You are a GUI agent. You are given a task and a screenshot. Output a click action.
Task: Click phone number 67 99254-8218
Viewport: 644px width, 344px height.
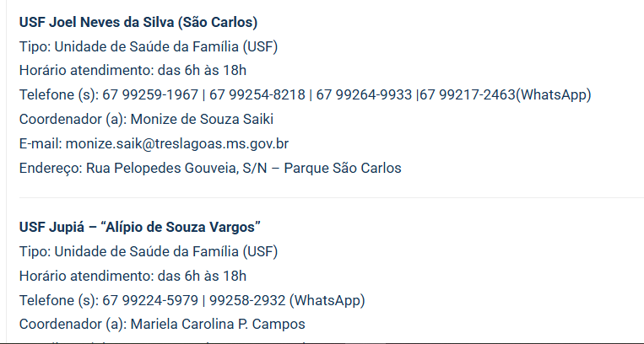257,94
